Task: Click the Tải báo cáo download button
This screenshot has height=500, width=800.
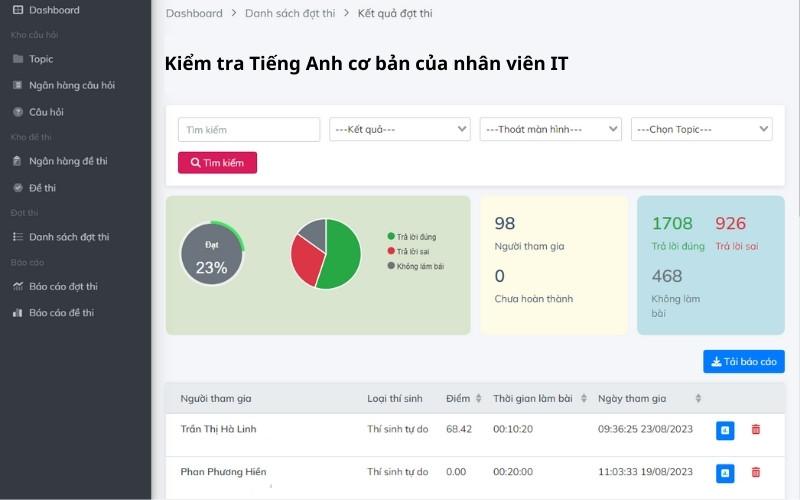Action: point(744,361)
